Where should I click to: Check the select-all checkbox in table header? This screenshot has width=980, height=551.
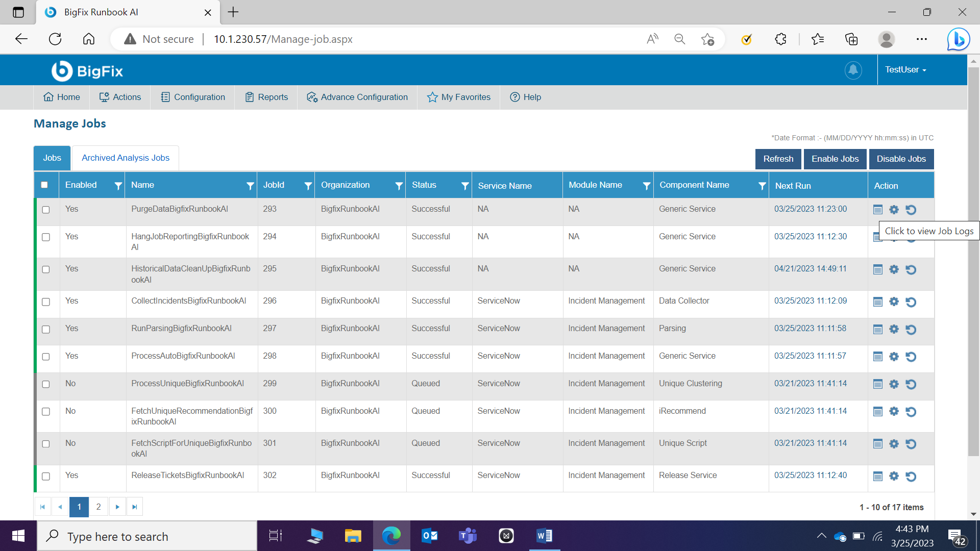tap(44, 185)
